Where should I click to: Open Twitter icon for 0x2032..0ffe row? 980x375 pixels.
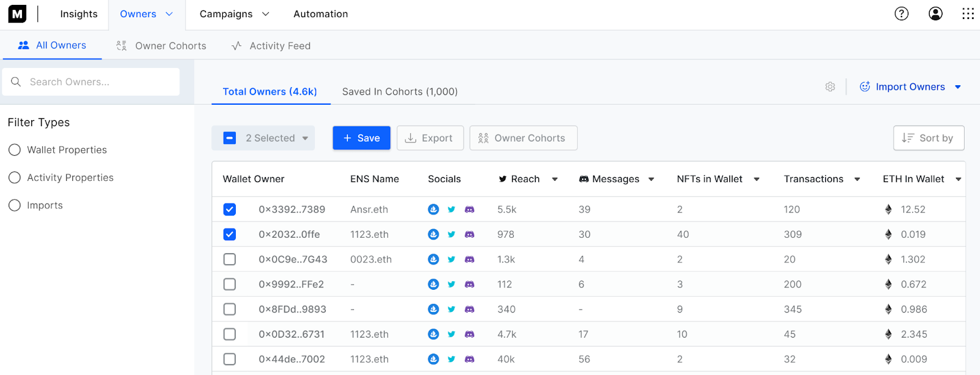tap(451, 235)
